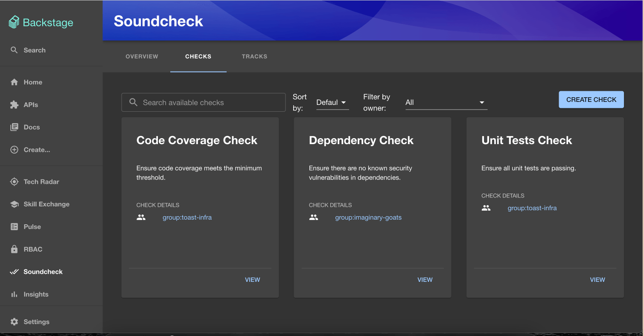The image size is (644, 336).
Task: Click the Docs library icon
Action: pyautogui.click(x=14, y=127)
